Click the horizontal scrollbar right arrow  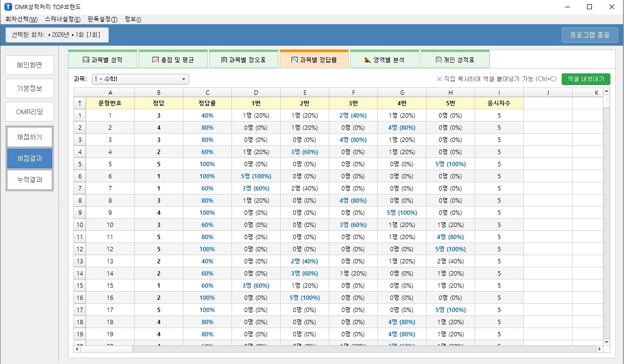[599, 349]
